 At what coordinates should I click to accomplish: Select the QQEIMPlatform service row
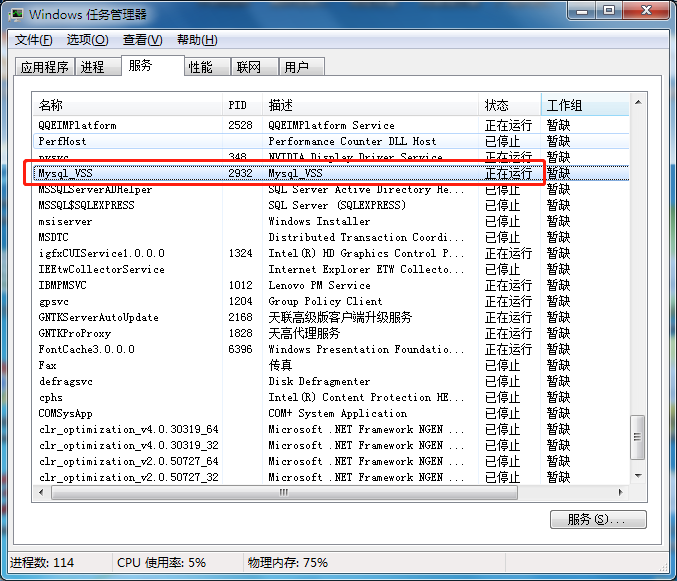[x=130, y=125]
